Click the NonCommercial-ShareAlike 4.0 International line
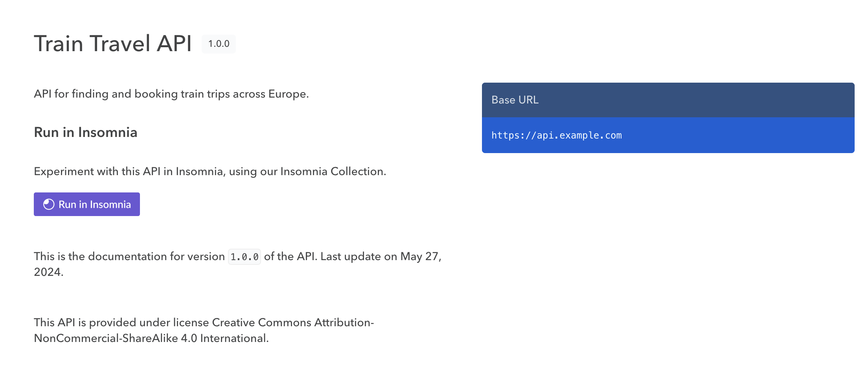The height and width of the screenshot is (377, 868). (x=151, y=338)
